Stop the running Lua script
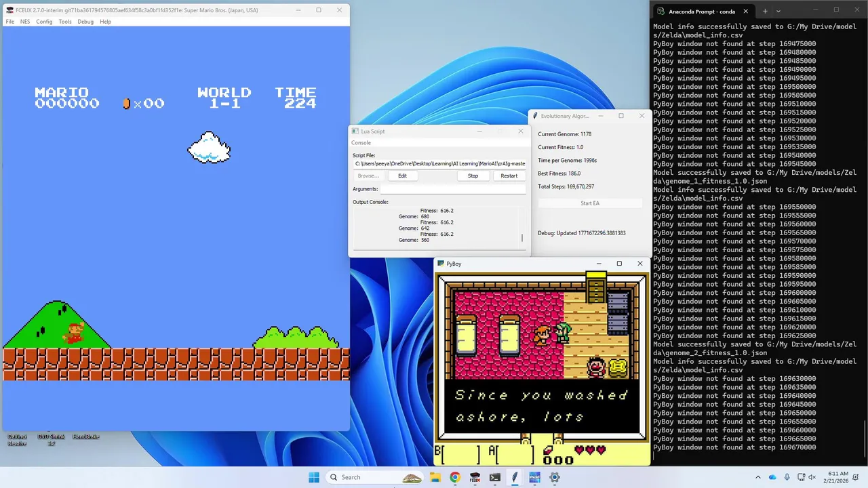Viewport: 868px width, 488px height. [473, 176]
